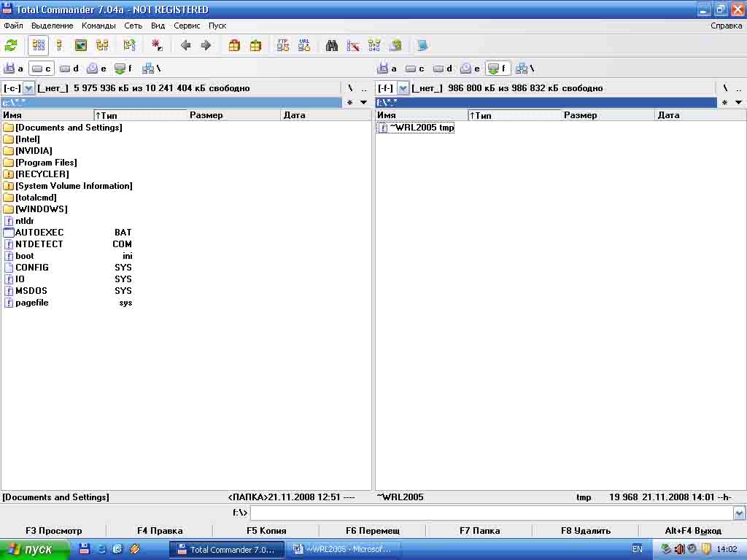Show directory tree view icon

[x=102, y=46]
